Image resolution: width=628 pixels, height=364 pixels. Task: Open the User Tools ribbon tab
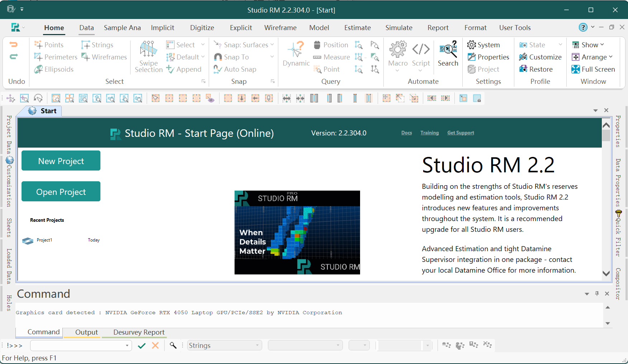coord(515,28)
